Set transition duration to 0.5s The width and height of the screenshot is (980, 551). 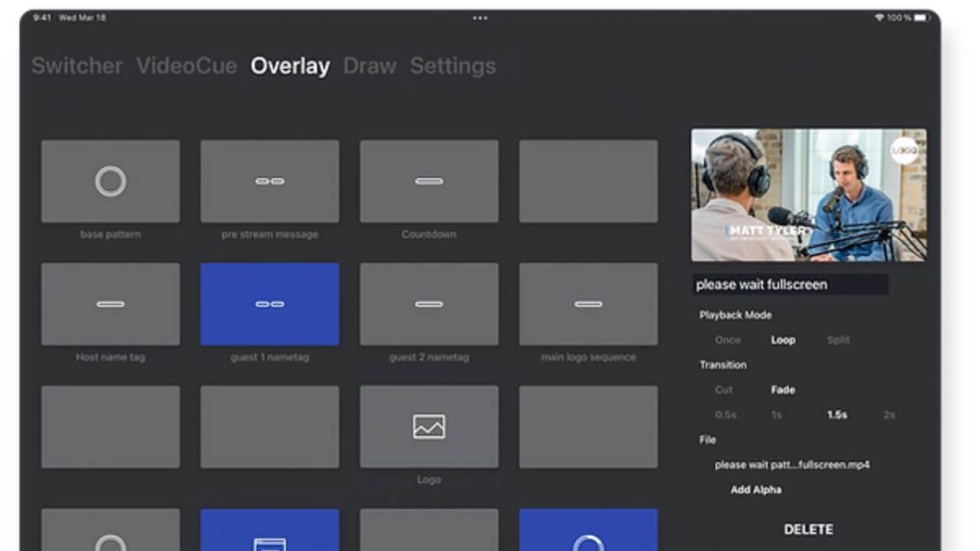[725, 414]
